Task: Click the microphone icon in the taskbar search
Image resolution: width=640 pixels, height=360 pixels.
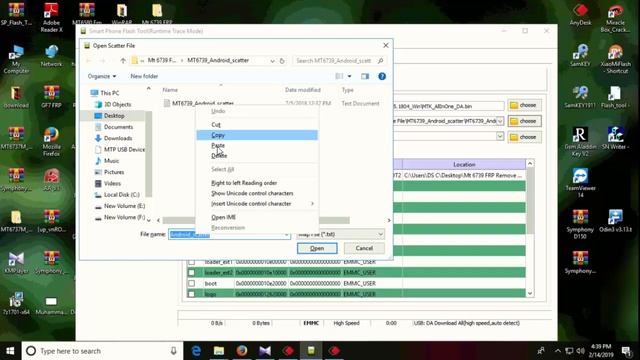Action: tap(173, 351)
